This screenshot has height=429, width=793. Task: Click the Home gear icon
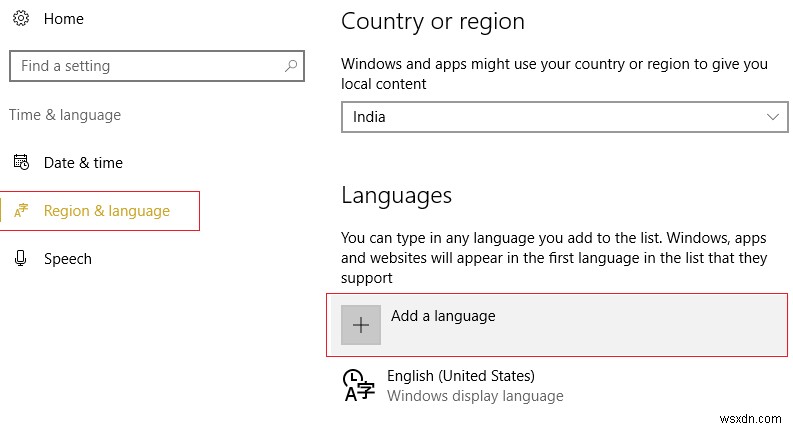pos(20,18)
